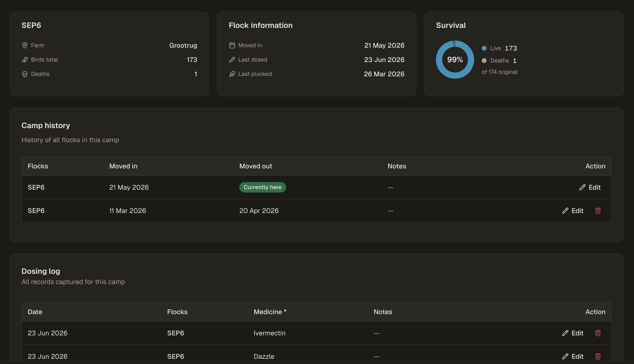
Task: Click the Deaths skull icon
Action: 25,74
